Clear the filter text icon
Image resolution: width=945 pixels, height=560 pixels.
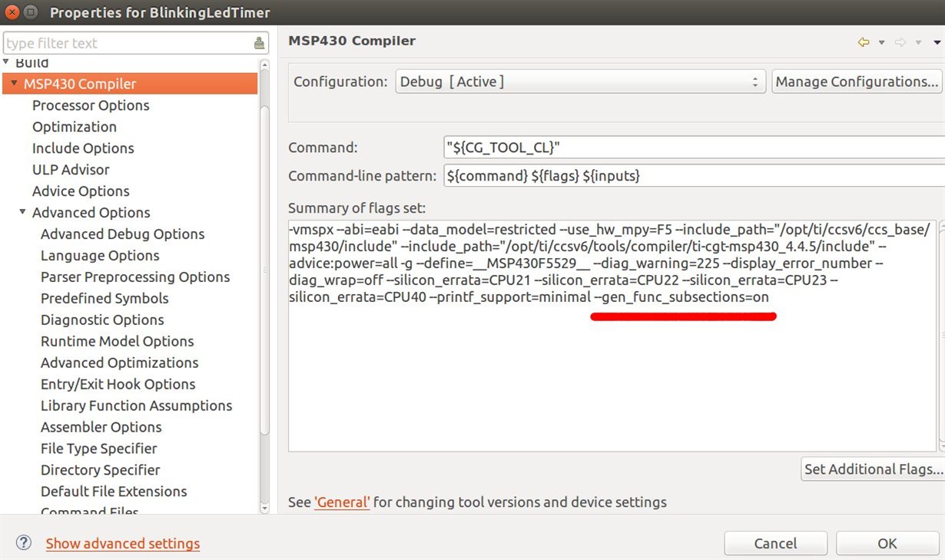coord(260,43)
